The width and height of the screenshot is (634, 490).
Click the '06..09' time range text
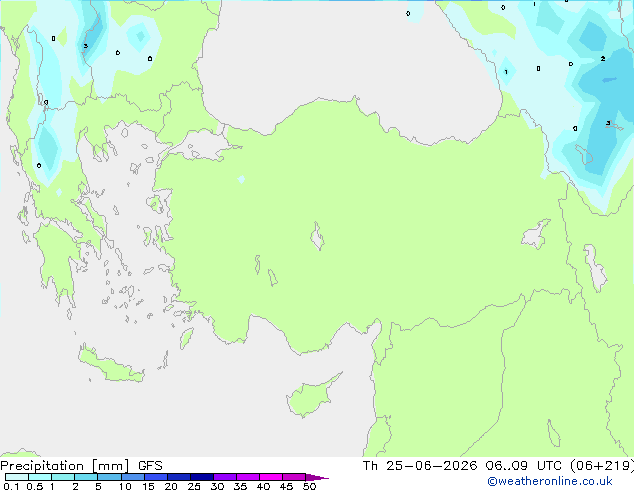[507, 466]
